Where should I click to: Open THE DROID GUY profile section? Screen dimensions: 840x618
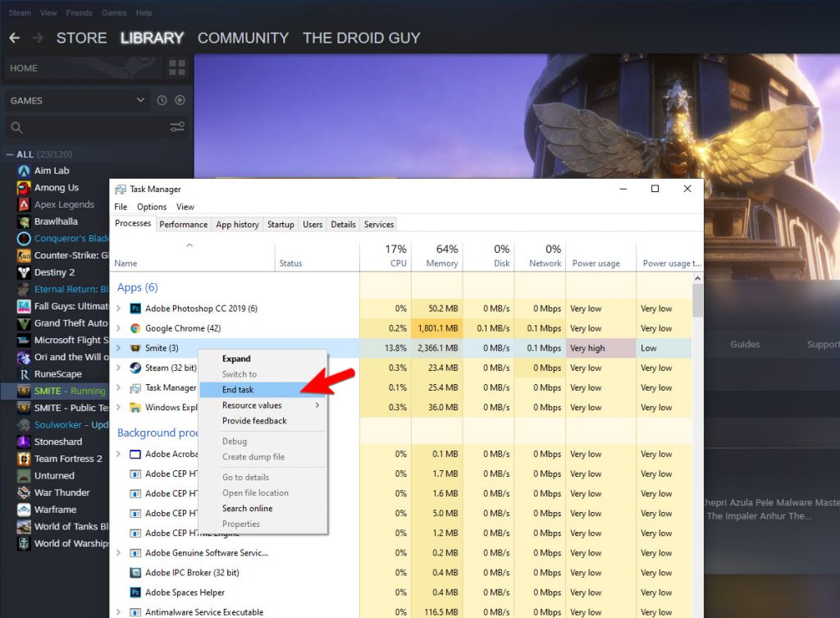click(x=362, y=38)
